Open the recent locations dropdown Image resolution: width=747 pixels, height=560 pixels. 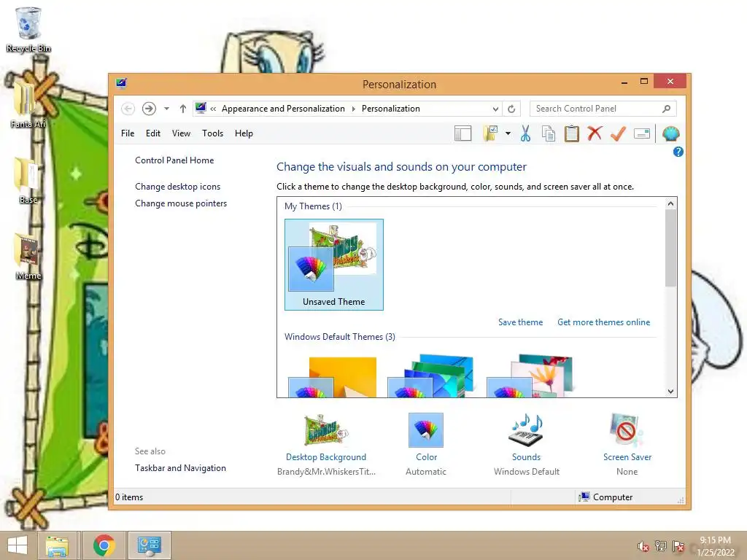click(166, 109)
